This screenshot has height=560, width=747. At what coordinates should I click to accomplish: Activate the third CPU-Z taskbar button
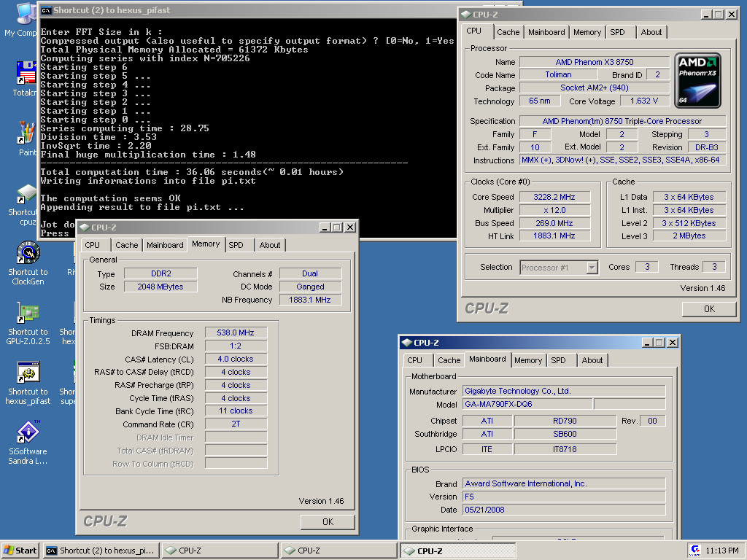[x=458, y=551]
